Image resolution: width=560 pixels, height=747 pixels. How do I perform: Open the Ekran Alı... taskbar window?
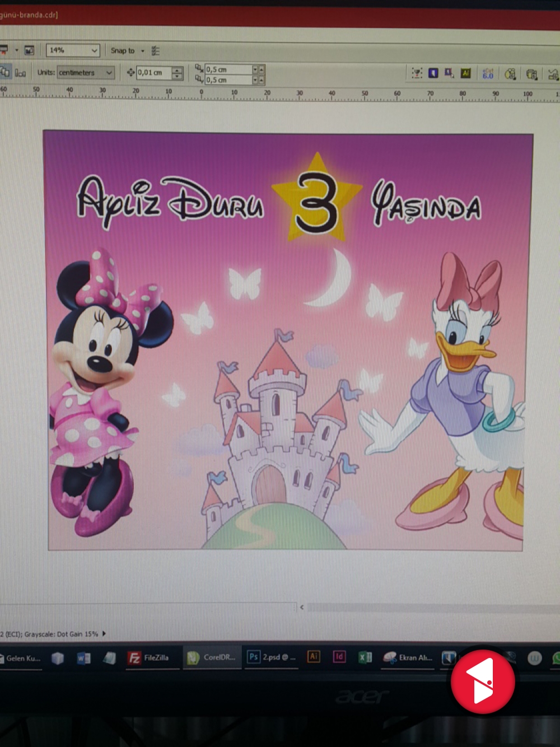point(408,657)
